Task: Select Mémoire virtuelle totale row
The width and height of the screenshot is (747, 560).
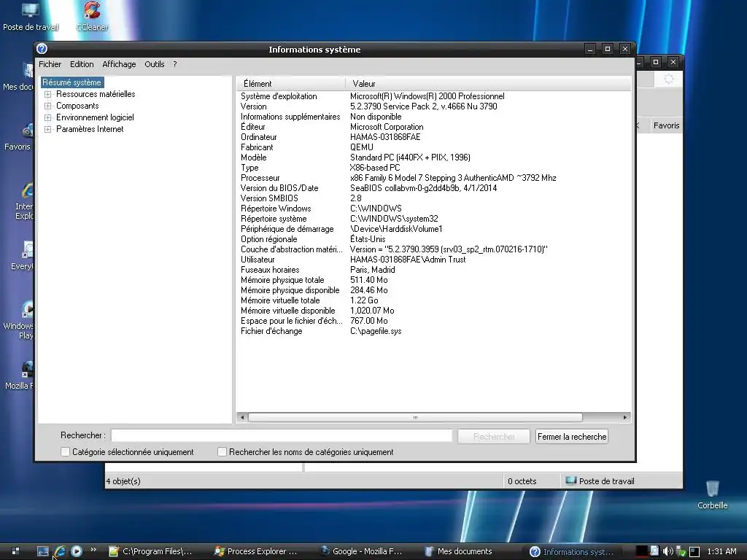Action: coord(433,300)
